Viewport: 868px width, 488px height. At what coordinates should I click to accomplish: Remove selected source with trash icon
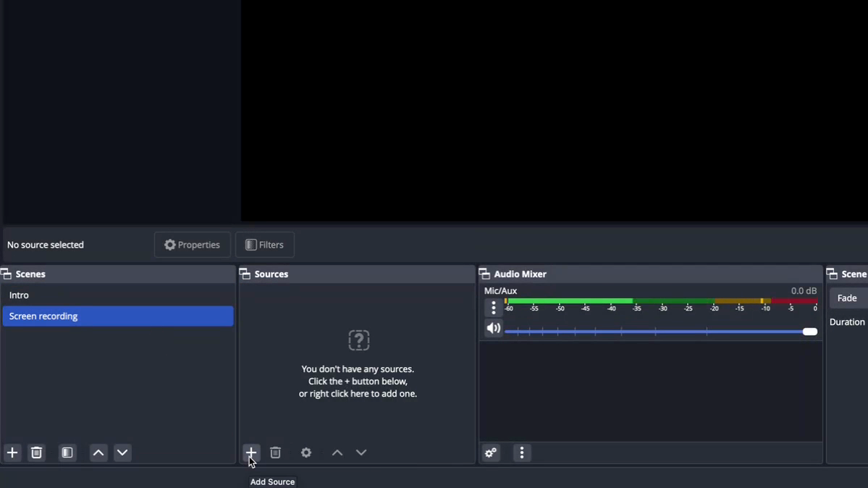click(276, 453)
